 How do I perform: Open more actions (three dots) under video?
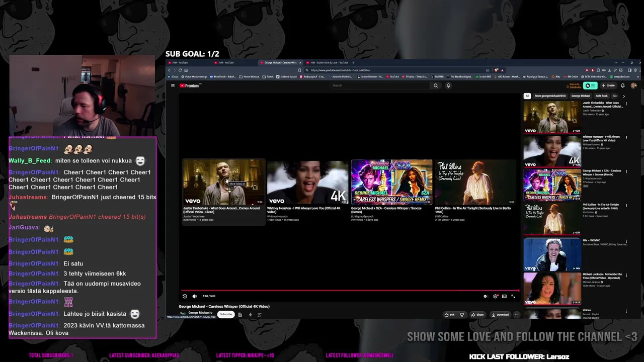coord(517,315)
